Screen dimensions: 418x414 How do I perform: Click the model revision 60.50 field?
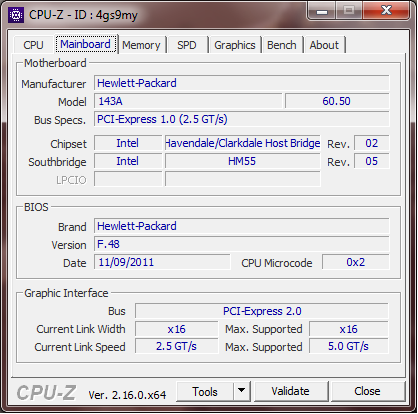click(x=337, y=101)
